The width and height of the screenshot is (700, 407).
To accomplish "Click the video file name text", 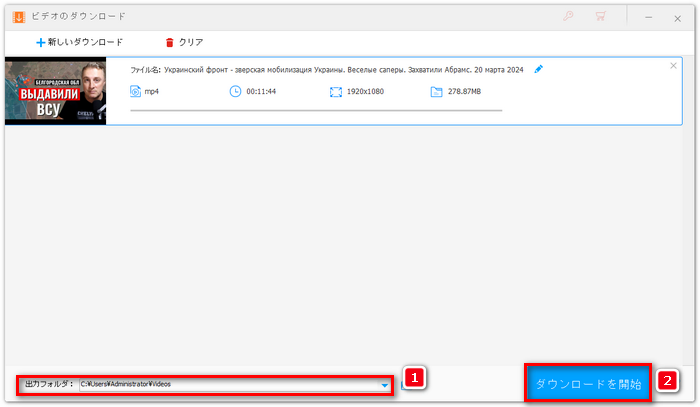I will click(x=343, y=70).
